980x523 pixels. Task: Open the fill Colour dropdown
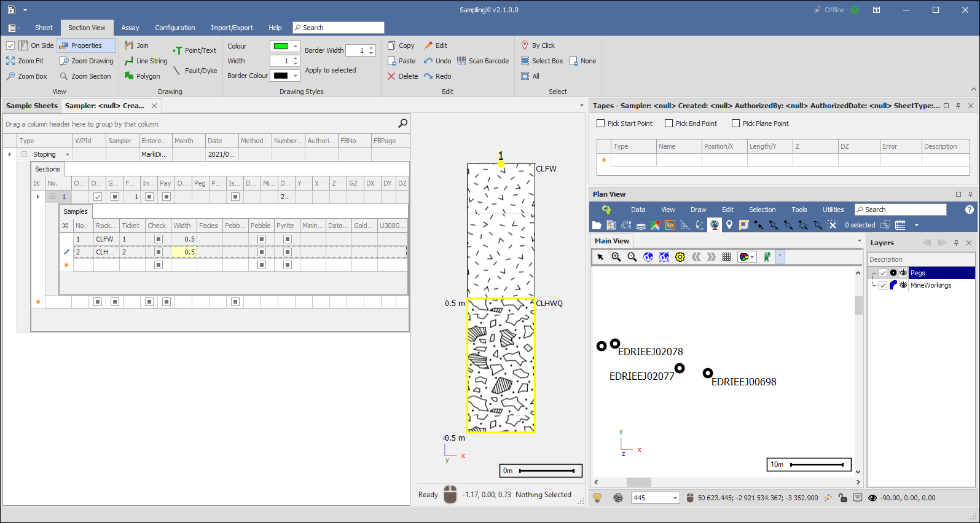(x=296, y=46)
